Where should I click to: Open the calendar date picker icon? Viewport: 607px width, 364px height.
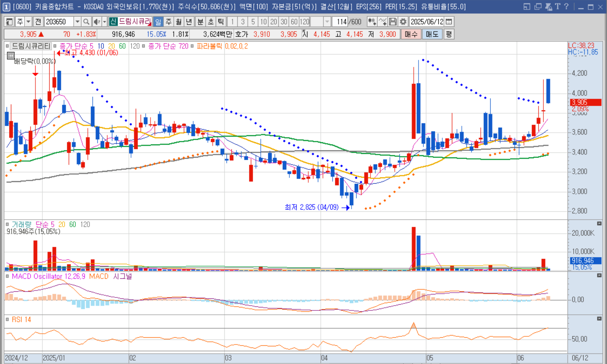pyautogui.click(x=449, y=22)
